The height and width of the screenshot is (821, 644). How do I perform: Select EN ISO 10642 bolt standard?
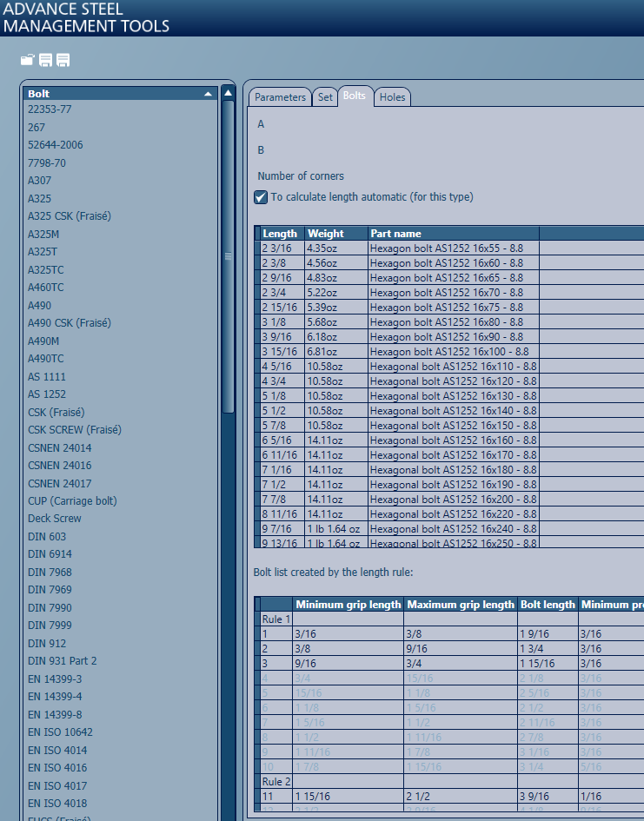[60, 732]
